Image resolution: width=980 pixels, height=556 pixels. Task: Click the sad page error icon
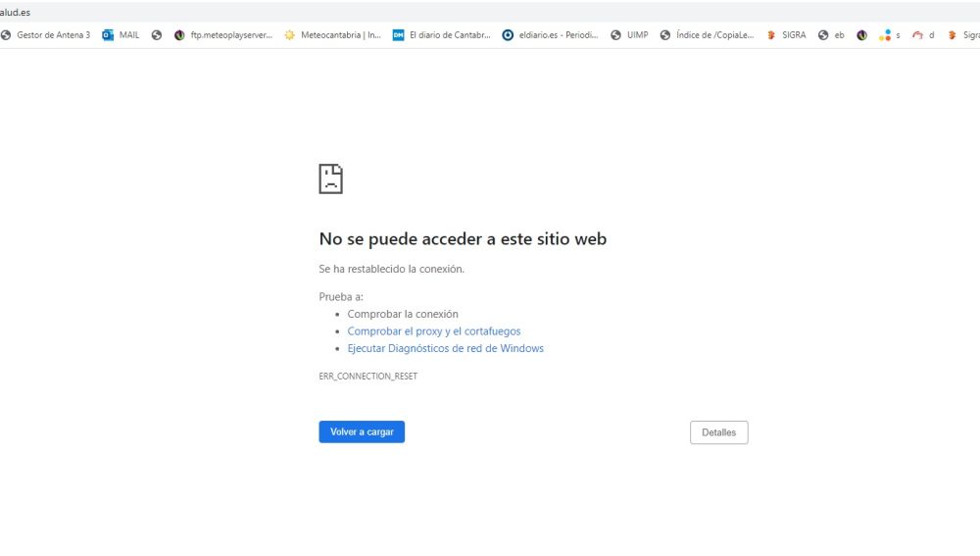click(330, 178)
